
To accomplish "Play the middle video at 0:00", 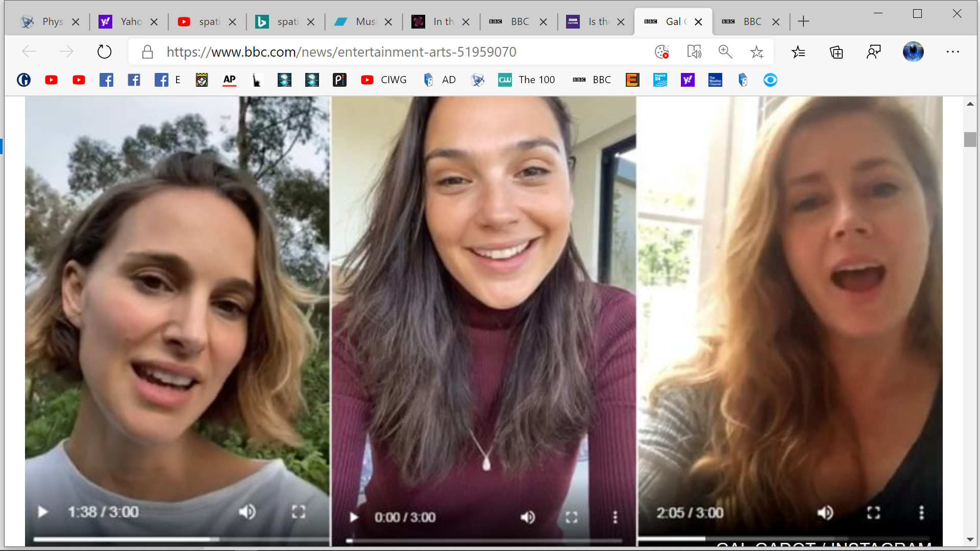I will (x=354, y=517).
